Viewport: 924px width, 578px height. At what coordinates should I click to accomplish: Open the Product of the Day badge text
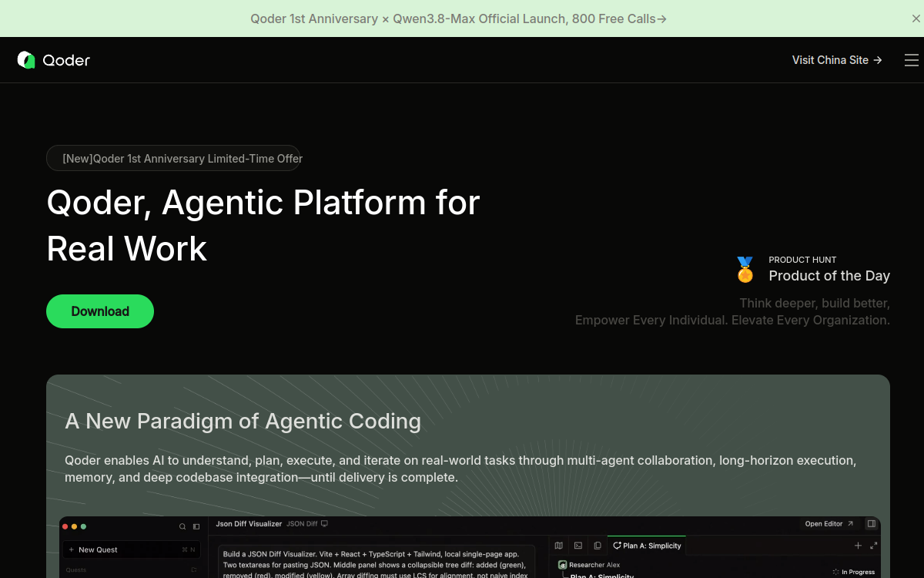[x=829, y=276]
